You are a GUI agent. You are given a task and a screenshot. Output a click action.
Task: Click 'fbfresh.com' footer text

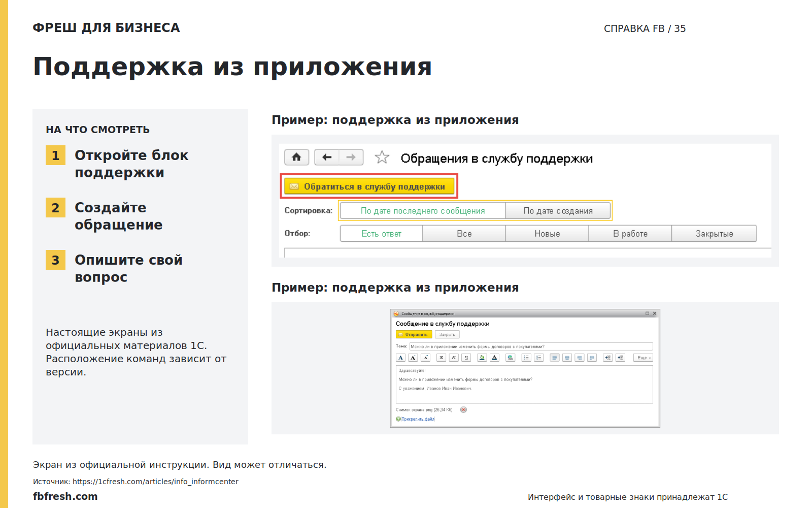65,496
